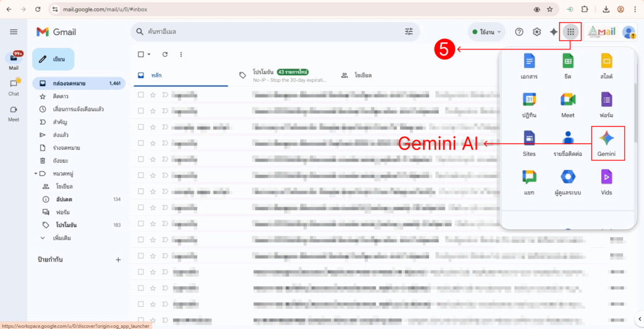The image size is (644, 329).
Task: Open Google Calendar app icon
Action: [x=529, y=104]
